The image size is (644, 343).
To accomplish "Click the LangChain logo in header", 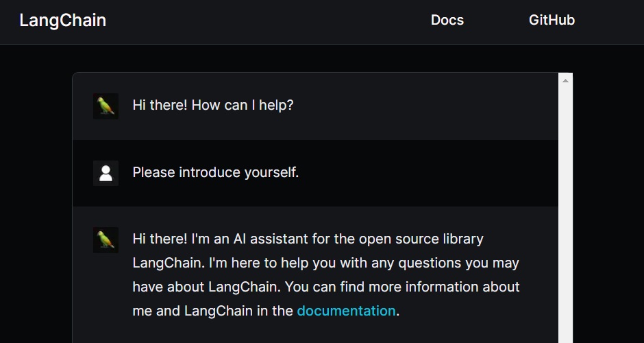I will tap(62, 21).
